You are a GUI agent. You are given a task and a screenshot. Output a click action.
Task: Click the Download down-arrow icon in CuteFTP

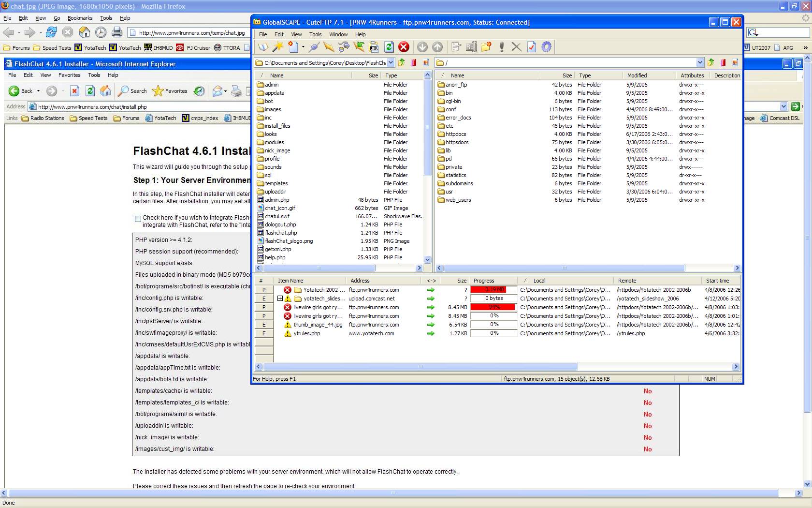422,47
